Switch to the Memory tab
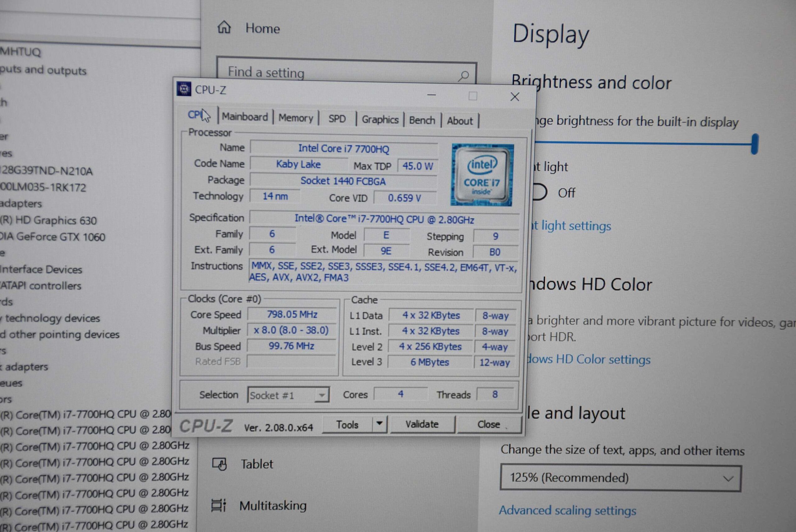This screenshot has width=796, height=532. coord(295,118)
